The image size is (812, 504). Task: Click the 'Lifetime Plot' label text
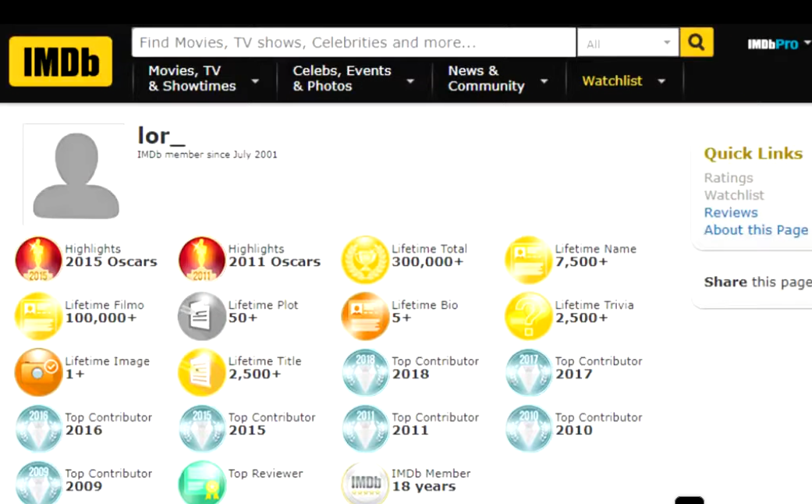[263, 305]
